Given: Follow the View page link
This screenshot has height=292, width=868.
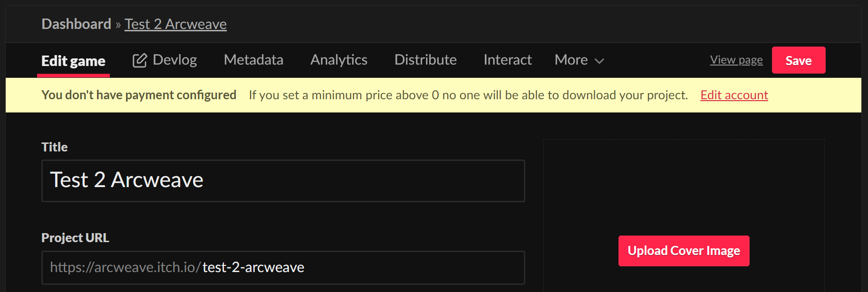Looking at the screenshot, I should click(x=736, y=60).
